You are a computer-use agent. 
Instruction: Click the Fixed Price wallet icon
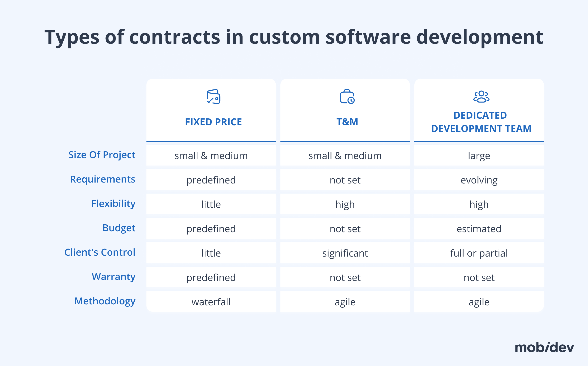pos(213,97)
